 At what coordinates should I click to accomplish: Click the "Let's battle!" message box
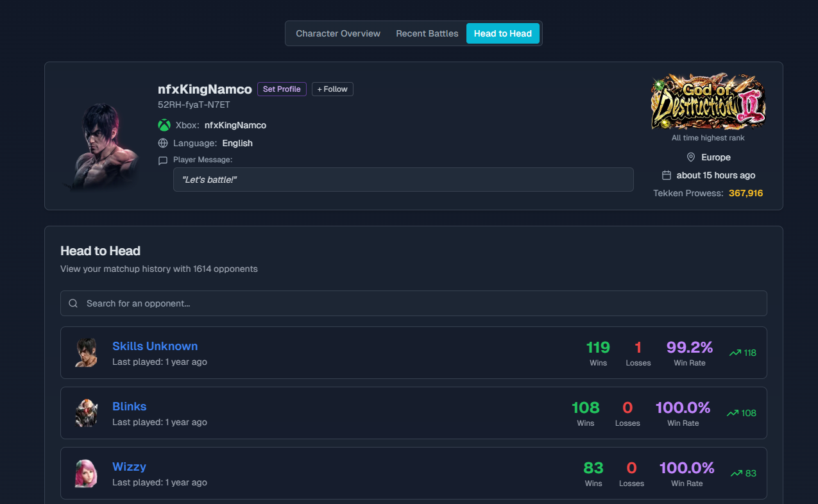(403, 180)
